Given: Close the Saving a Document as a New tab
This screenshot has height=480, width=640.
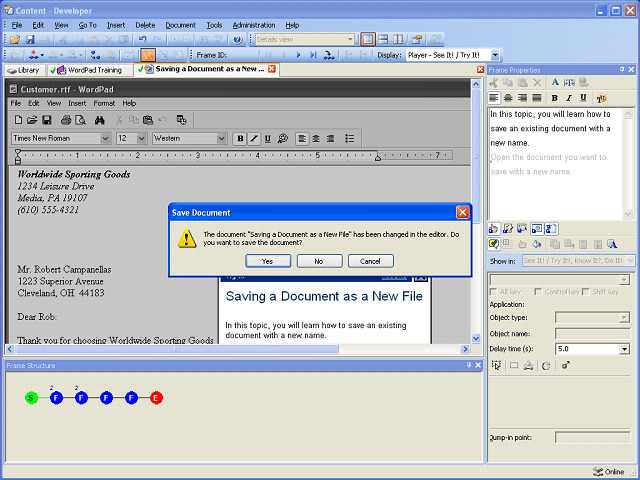Looking at the screenshot, I should pyautogui.click(x=272, y=69).
